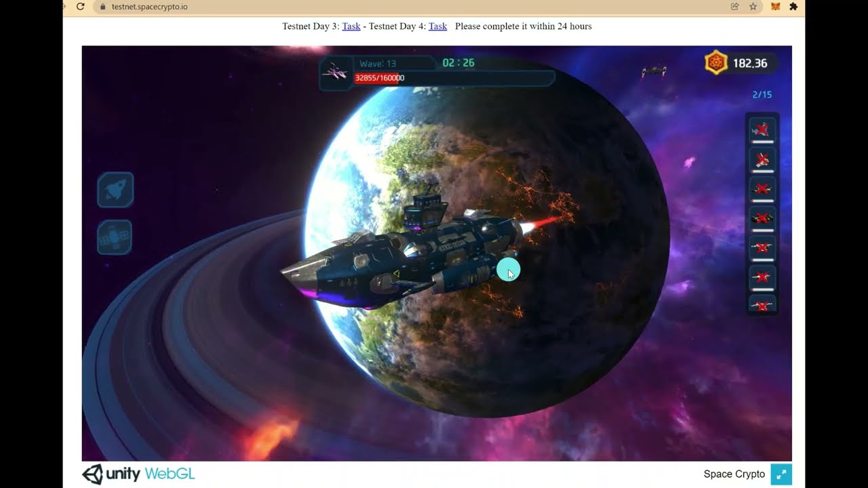This screenshot has height=488, width=868.
Task: Open Testnet Day 3 Task link
Action: [x=351, y=26]
